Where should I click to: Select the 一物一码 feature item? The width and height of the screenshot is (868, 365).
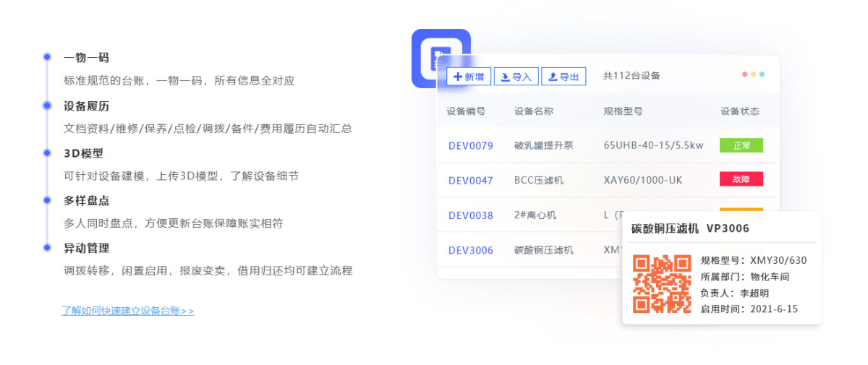pyautogui.click(x=86, y=57)
